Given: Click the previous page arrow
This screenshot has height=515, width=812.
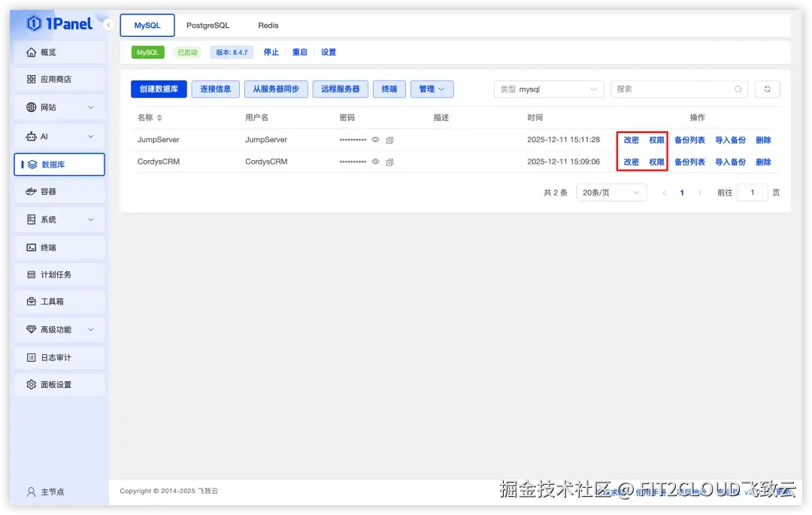Looking at the screenshot, I should (x=665, y=192).
